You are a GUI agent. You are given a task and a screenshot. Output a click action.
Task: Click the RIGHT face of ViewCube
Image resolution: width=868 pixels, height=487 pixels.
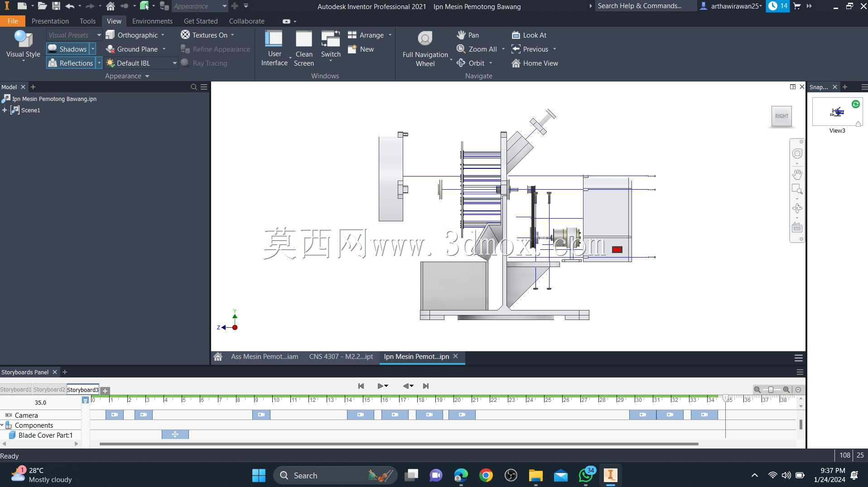(781, 116)
